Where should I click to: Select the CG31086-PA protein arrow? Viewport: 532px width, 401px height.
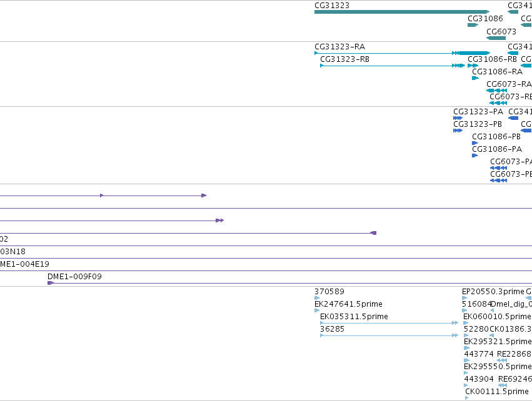(474, 156)
